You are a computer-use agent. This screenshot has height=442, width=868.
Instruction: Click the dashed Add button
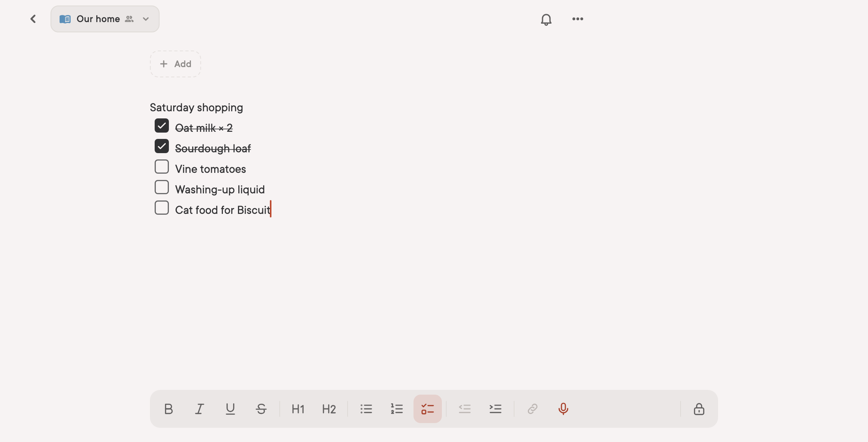pyautogui.click(x=176, y=64)
